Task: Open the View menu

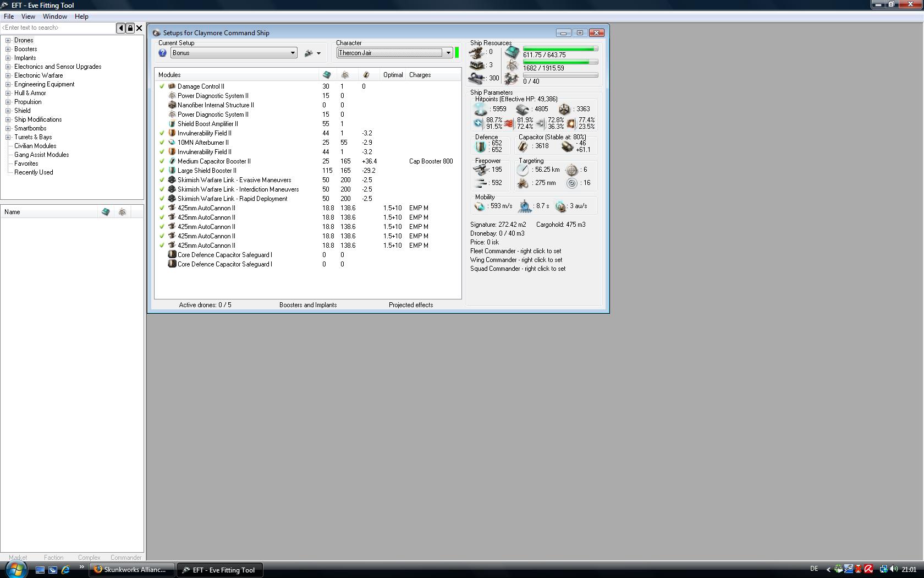Action: point(28,17)
